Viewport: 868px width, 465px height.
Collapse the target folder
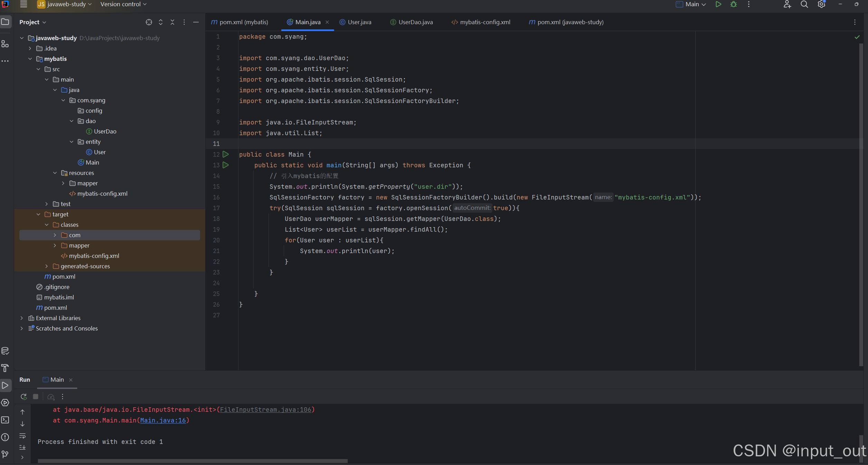pyautogui.click(x=38, y=214)
